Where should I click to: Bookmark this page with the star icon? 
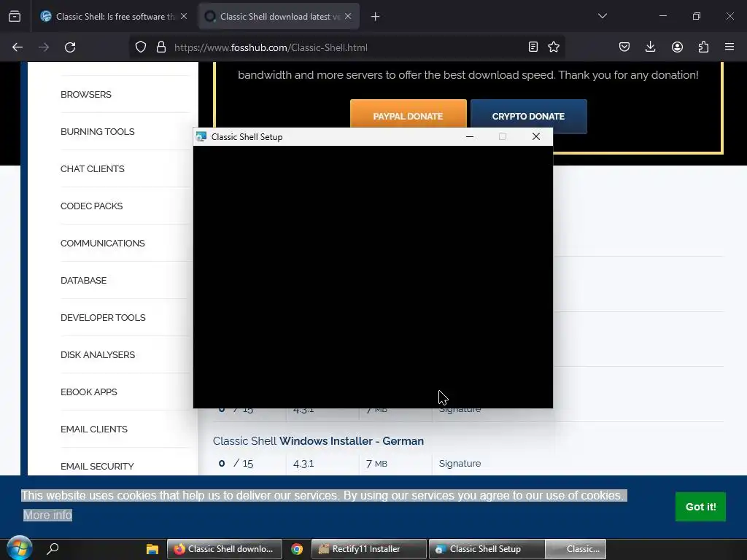click(x=554, y=47)
